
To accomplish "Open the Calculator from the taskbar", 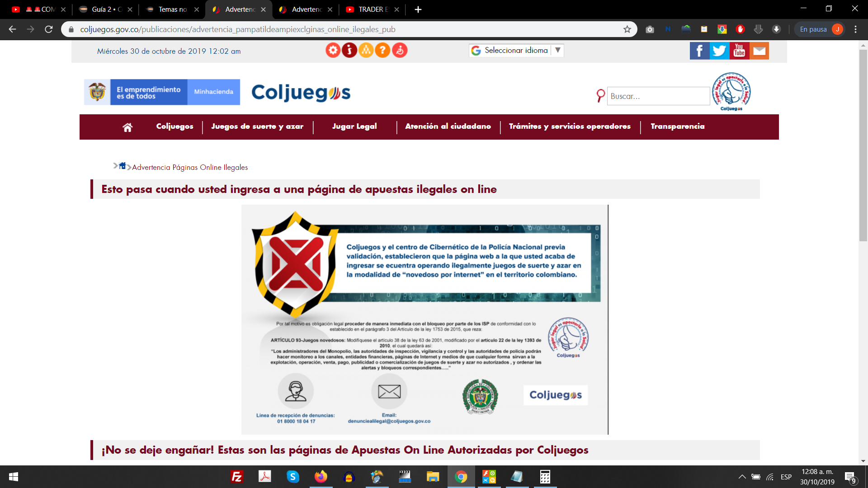I will click(x=545, y=477).
